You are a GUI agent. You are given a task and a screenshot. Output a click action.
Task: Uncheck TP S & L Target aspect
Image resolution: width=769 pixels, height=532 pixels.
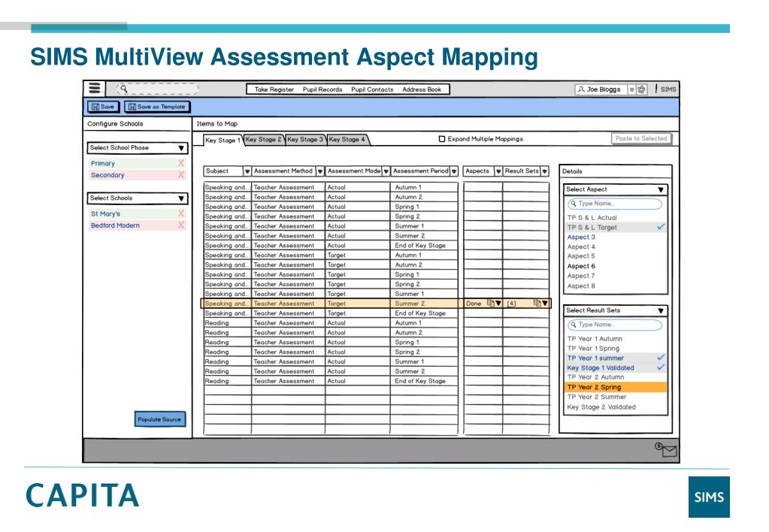[x=661, y=227]
